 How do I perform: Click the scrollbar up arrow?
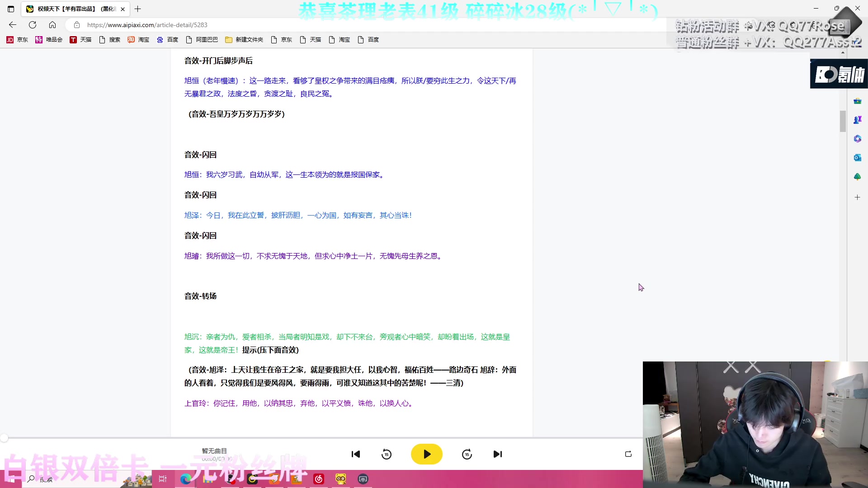click(x=843, y=53)
